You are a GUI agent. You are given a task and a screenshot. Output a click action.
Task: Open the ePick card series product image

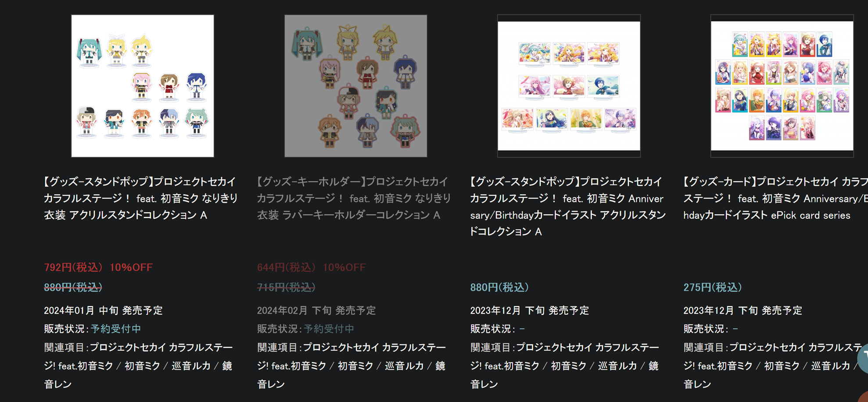782,86
